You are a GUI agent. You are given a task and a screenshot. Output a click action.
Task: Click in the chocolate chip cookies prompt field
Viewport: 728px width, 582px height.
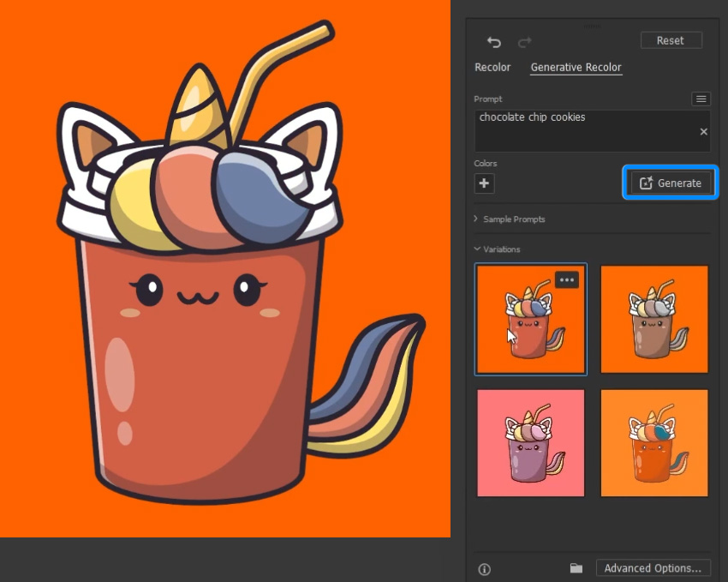(x=592, y=131)
